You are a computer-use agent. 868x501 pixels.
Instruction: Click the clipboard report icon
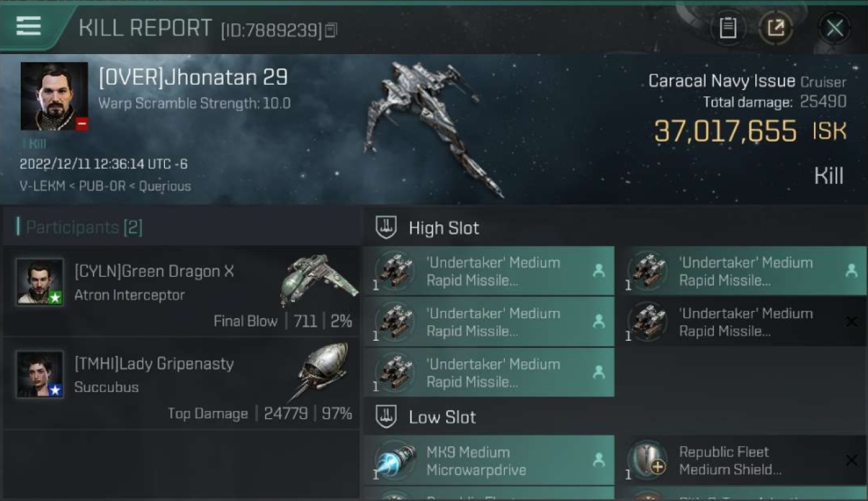(x=728, y=28)
